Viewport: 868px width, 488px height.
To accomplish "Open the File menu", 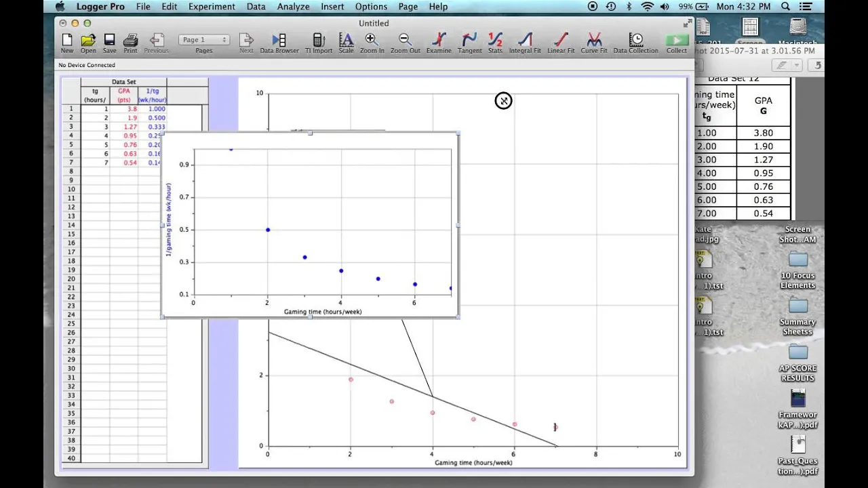I will click(143, 7).
